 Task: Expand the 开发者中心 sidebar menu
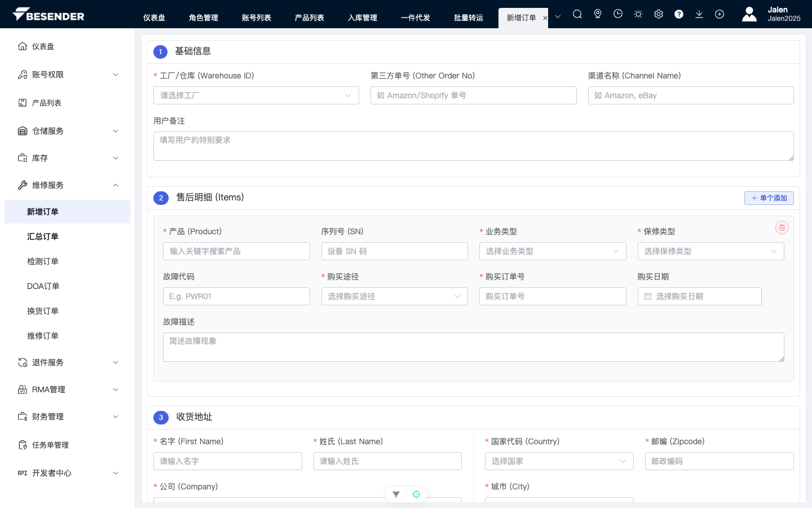pyautogui.click(x=116, y=473)
